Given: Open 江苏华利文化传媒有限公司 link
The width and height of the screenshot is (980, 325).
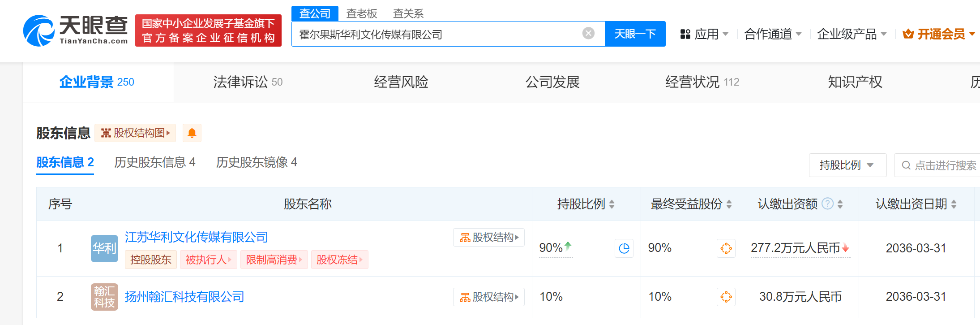Looking at the screenshot, I should [x=196, y=237].
